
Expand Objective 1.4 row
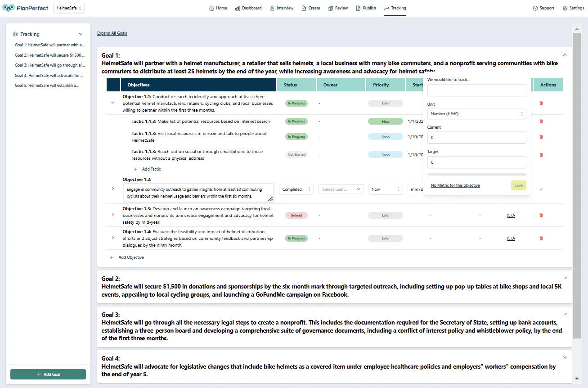(x=113, y=238)
